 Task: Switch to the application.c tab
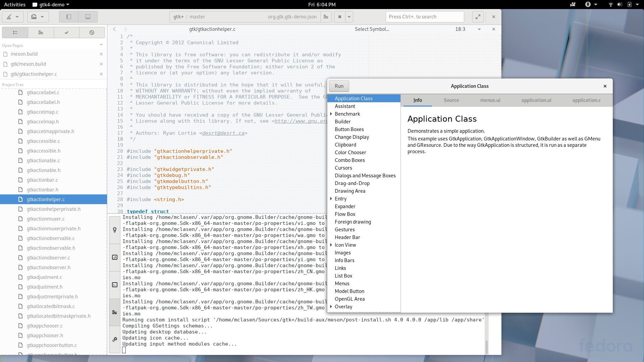tap(586, 100)
